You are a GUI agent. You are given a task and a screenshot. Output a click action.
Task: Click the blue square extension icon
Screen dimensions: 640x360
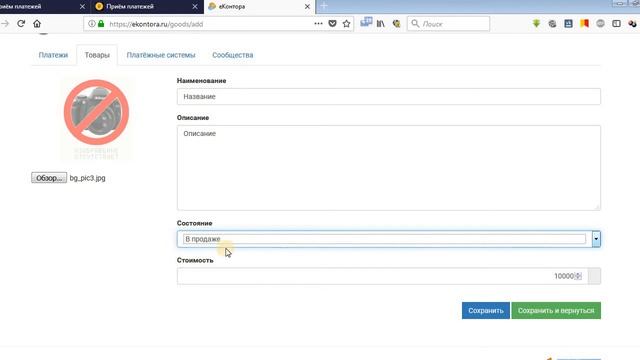coord(568,24)
